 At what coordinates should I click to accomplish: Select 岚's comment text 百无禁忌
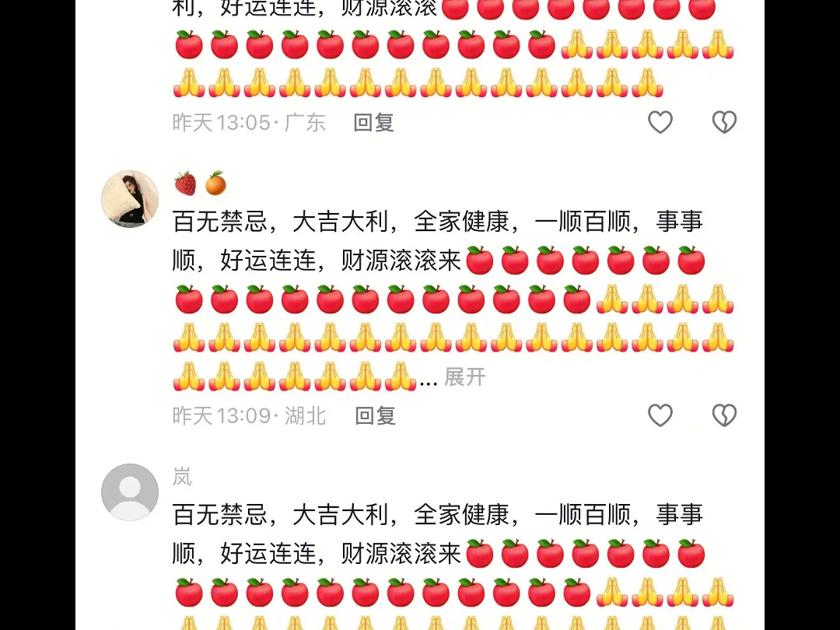click(x=219, y=515)
